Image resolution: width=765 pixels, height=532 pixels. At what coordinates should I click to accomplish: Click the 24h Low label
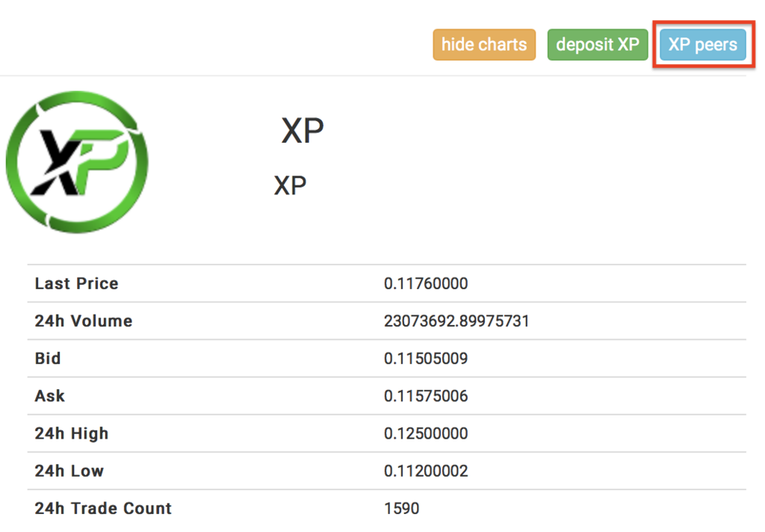pyautogui.click(x=69, y=471)
